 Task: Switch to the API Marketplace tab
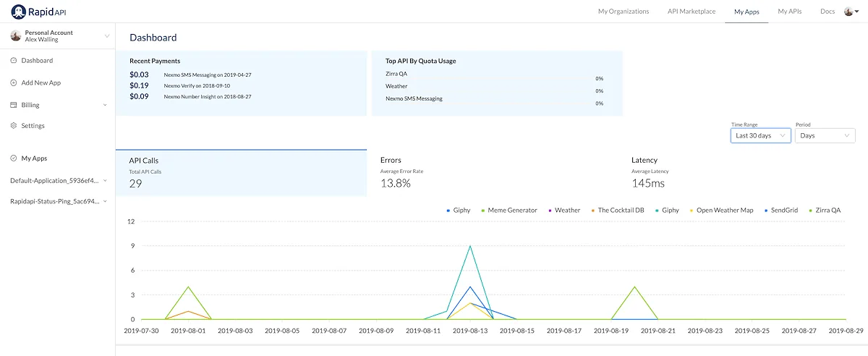tap(691, 12)
